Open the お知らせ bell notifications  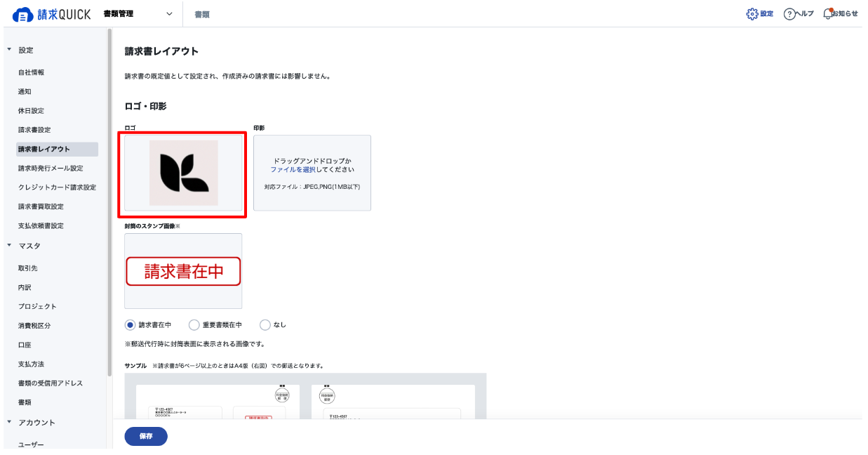(x=840, y=14)
